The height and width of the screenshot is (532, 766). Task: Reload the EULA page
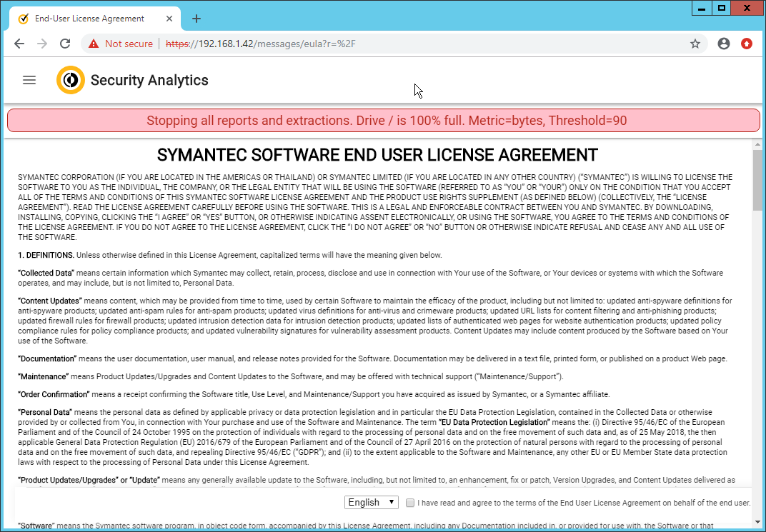coord(65,44)
